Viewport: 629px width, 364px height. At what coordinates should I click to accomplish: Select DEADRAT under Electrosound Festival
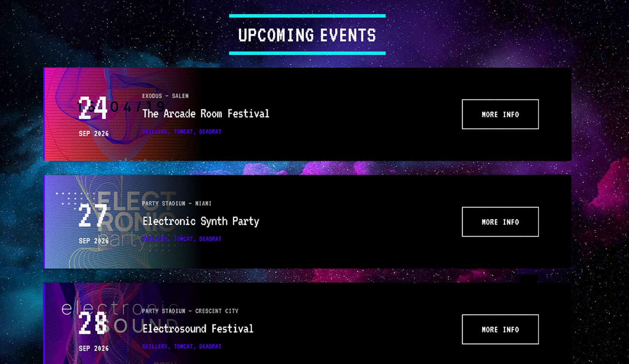click(210, 347)
